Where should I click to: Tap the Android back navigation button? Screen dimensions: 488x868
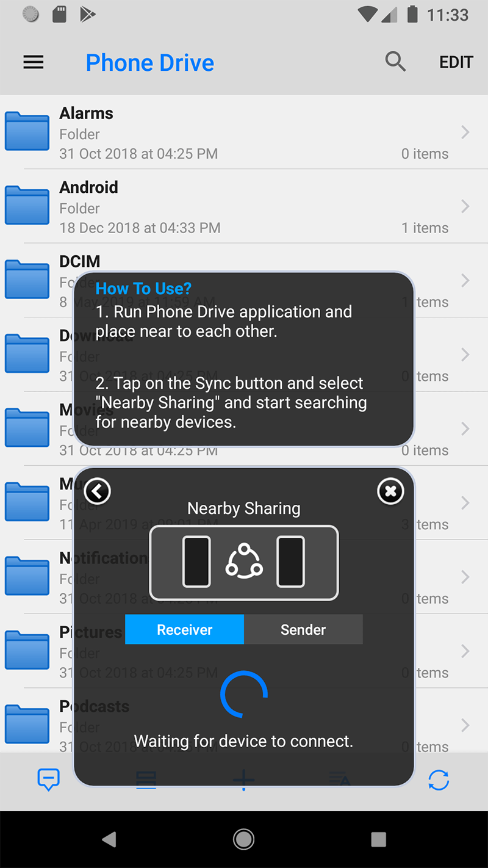[x=110, y=839]
